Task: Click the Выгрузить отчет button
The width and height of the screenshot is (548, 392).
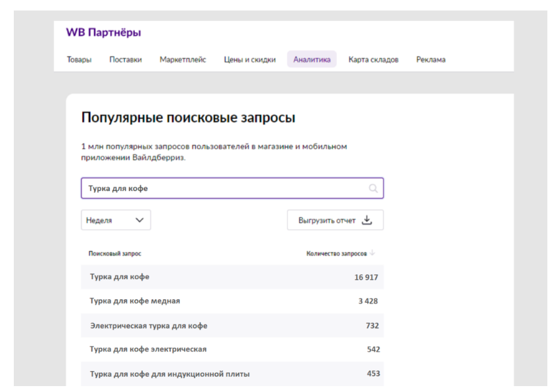Action: click(336, 220)
